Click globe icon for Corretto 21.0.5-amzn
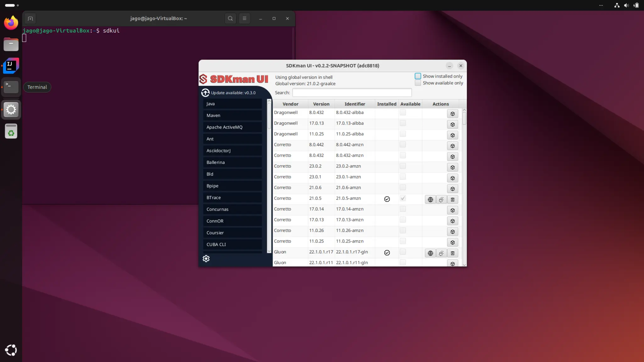The width and height of the screenshot is (644, 362). (x=430, y=200)
